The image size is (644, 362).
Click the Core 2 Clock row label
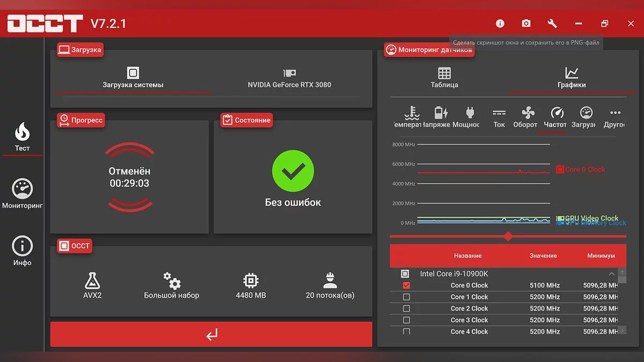click(x=470, y=308)
